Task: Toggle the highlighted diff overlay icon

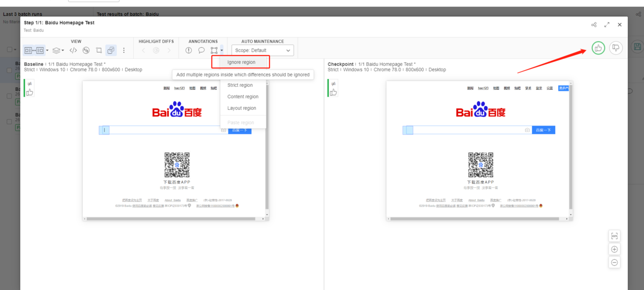Action: [111, 50]
